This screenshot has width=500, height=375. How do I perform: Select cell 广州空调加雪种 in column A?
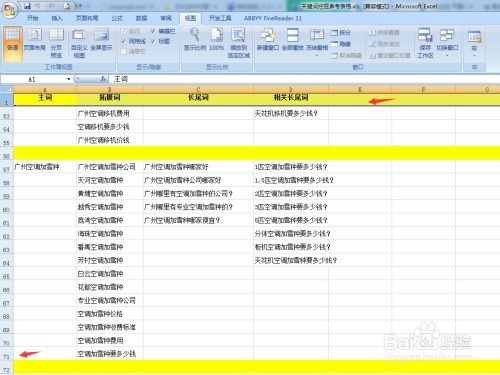coord(45,167)
